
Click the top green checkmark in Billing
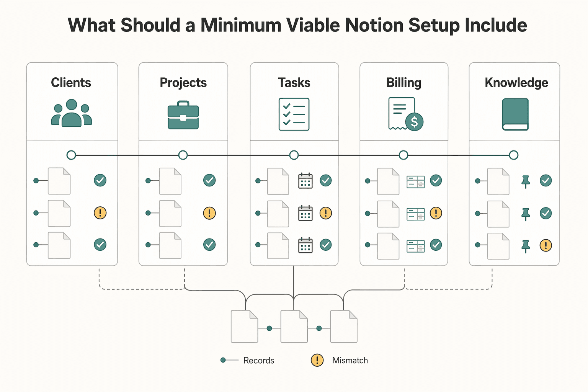pos(436,180)
